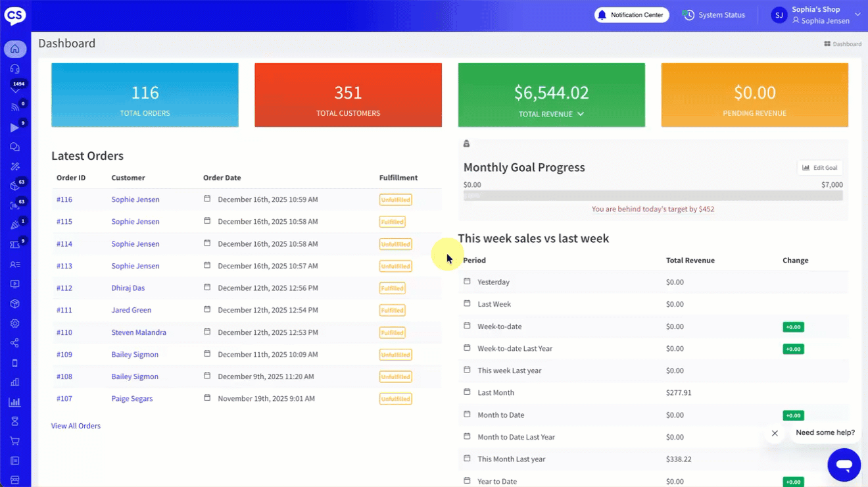
Task: Click the share nodes sidebar icon
Action: tap(15, 343)
